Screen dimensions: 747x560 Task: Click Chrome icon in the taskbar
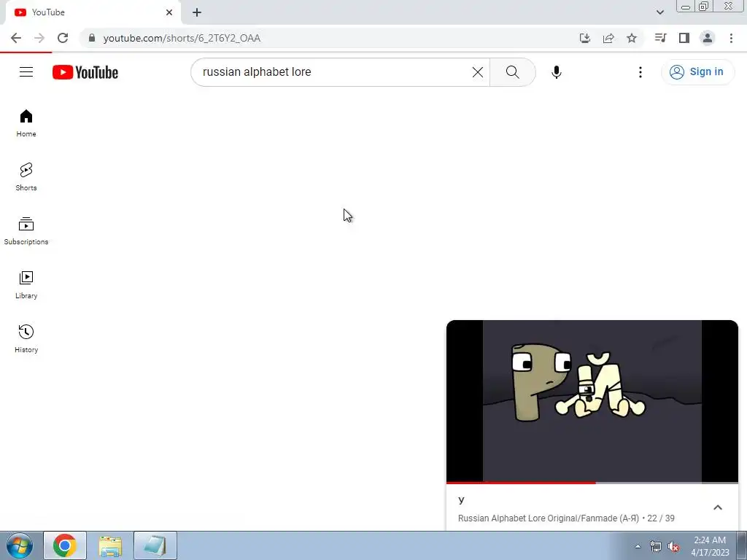pyautogui.click(x=65, y=545)
